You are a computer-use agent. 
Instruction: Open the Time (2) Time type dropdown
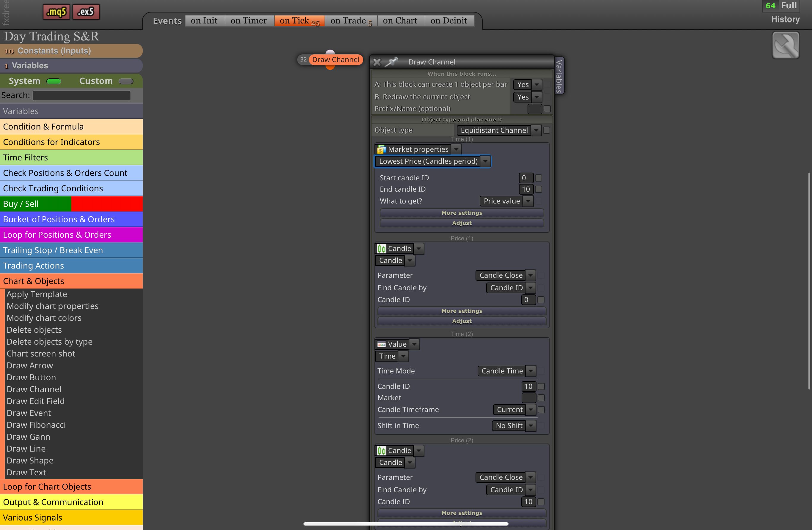(x=392, y=356)
